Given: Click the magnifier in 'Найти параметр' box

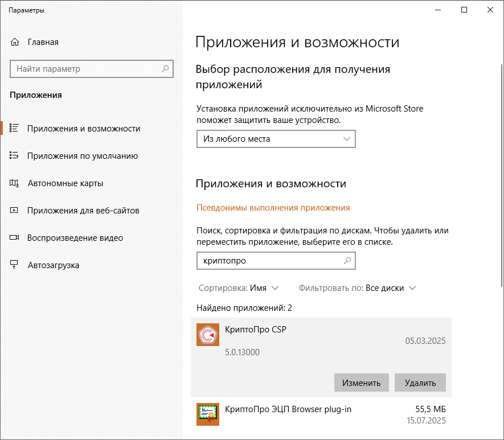Looking at the screenshot, I should [165, 69].
